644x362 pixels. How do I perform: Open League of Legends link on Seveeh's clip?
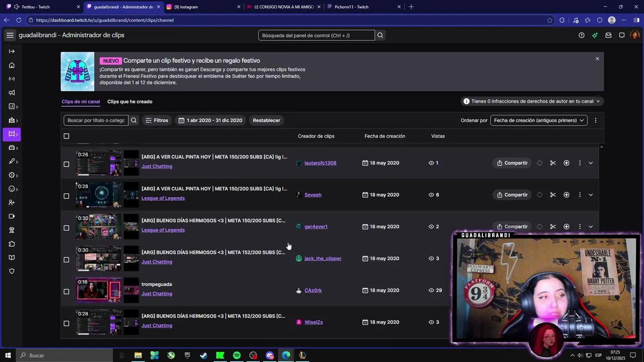(163, 198)
